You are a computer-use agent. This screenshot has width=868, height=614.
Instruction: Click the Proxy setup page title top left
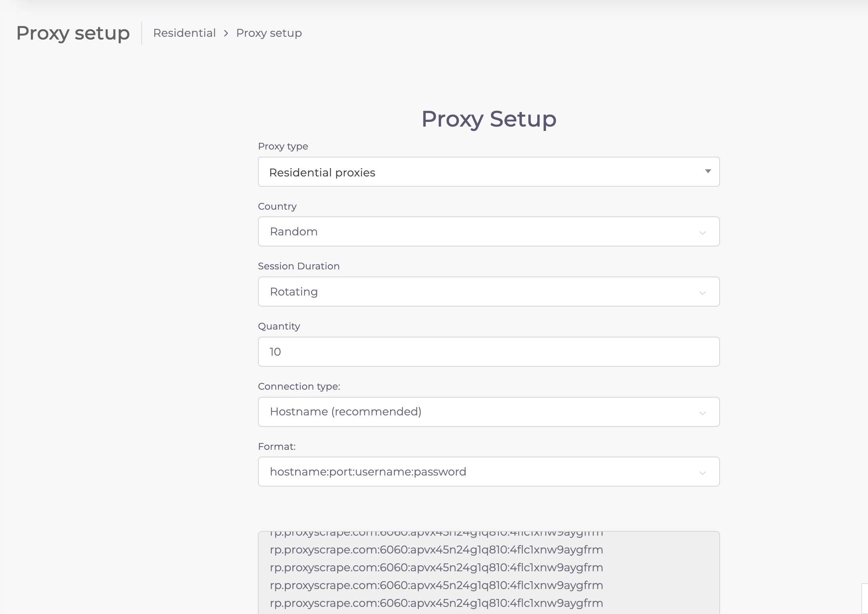(x=73, y=33)
